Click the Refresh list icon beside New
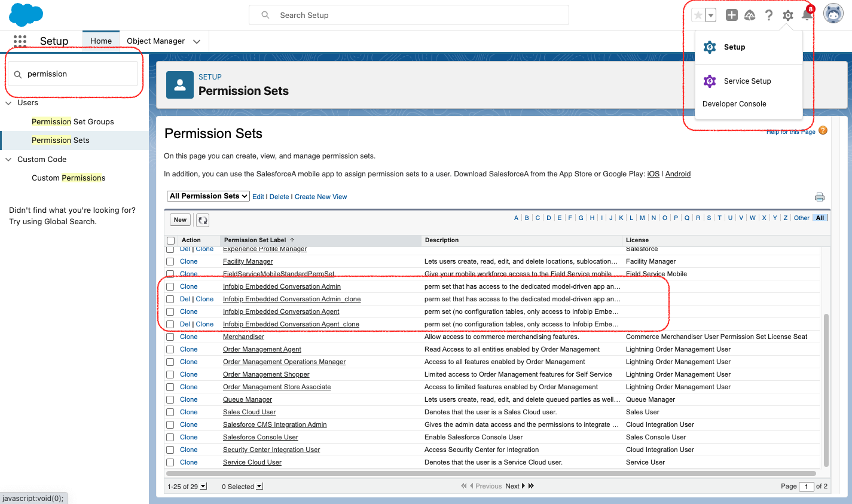The image size is (852, 504). pyautogui.click(x=203, y=220)
